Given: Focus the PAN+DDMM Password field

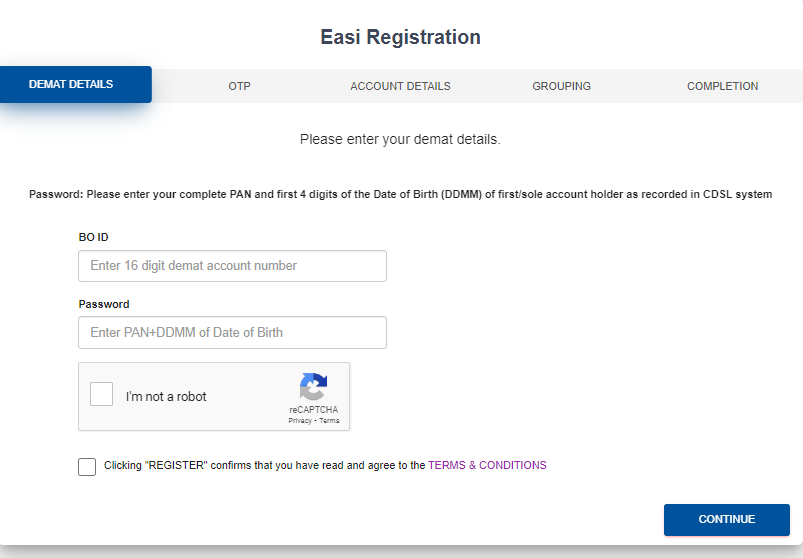Looking at the screenshot, I should 232,333.
